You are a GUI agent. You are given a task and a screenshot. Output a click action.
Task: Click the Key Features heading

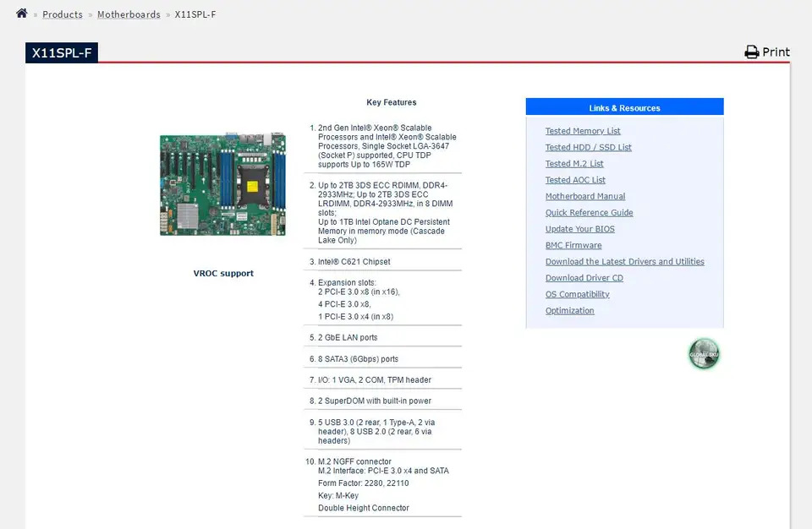point(392,102)
